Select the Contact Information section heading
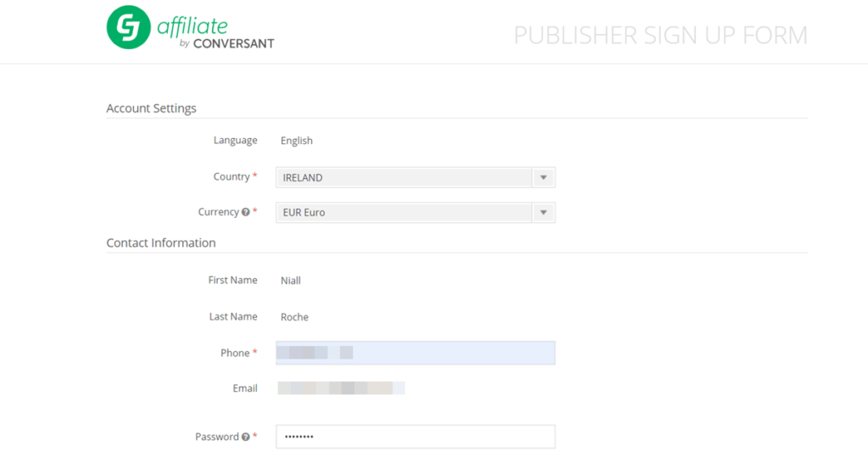The height and width of the screenshot is (451, 868). point(161,243)
